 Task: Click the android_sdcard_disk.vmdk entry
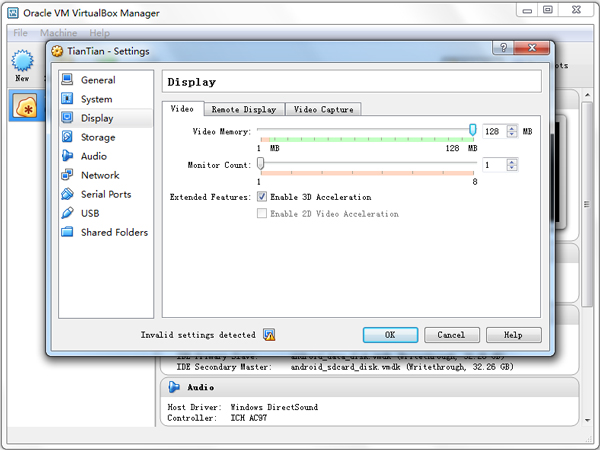pos(402,367)
